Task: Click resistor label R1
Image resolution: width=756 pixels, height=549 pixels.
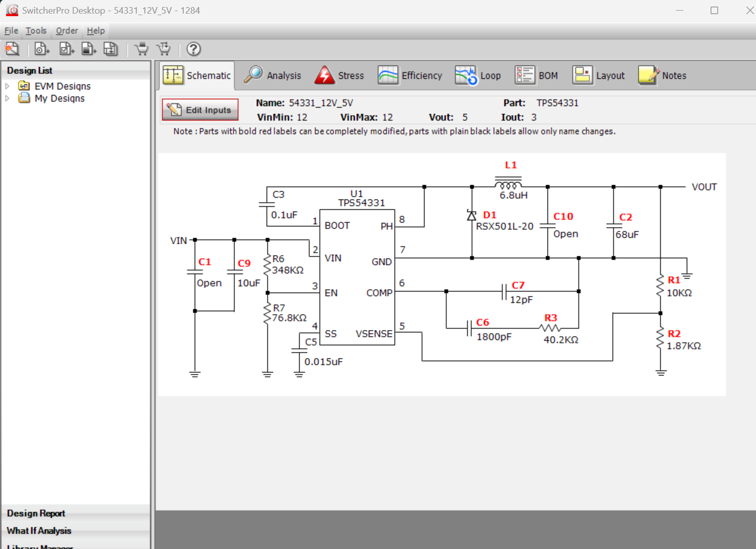Action: [674, 280]
